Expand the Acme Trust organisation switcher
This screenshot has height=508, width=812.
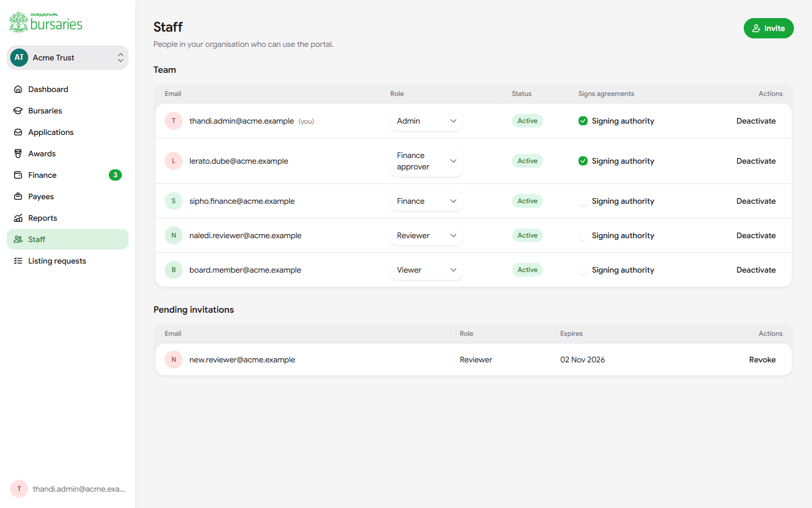(68, 58)
